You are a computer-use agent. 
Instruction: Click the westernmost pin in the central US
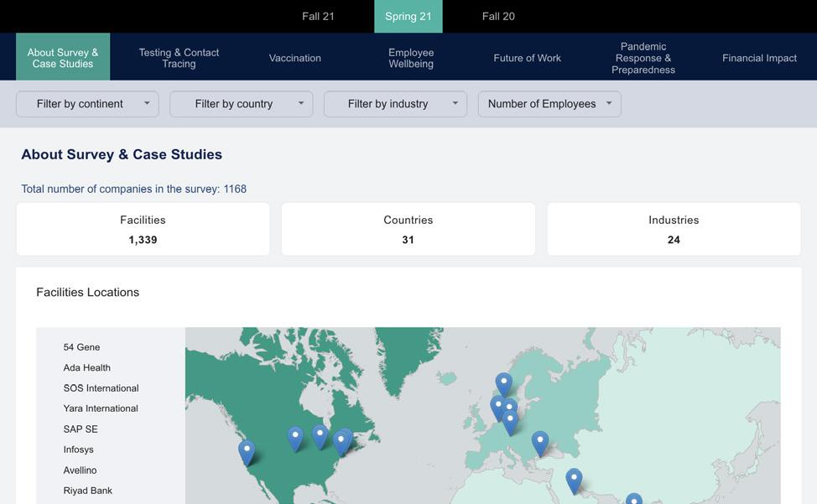tap(295, 437)
